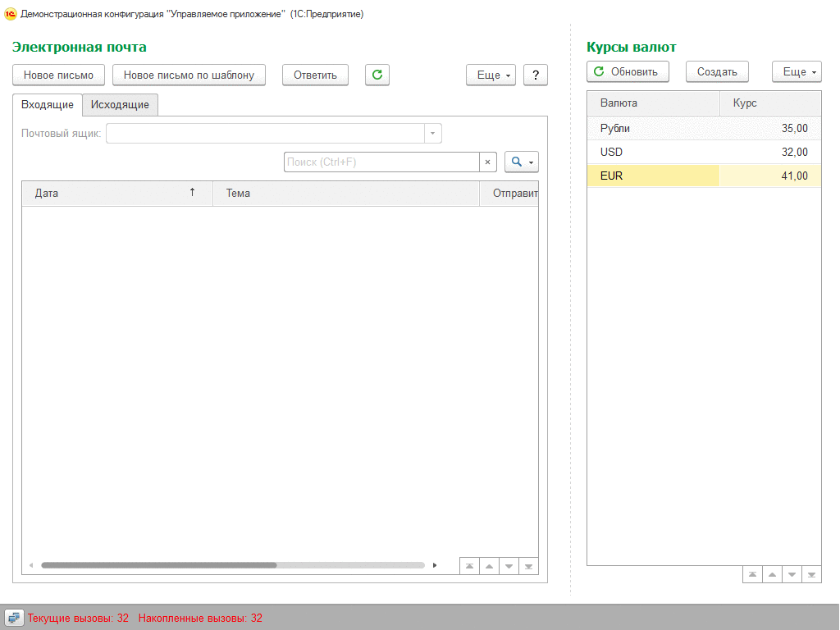Click the Ответить button

[315, 75]
